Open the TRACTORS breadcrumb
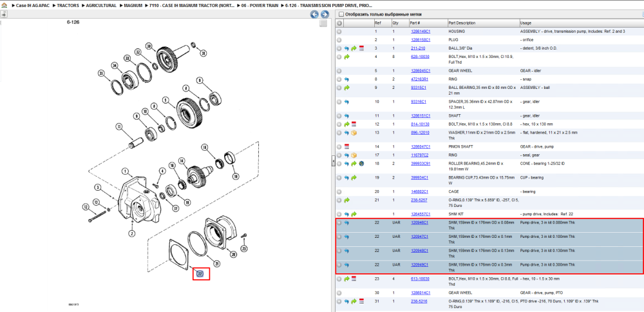 click(x=68, y=6)
